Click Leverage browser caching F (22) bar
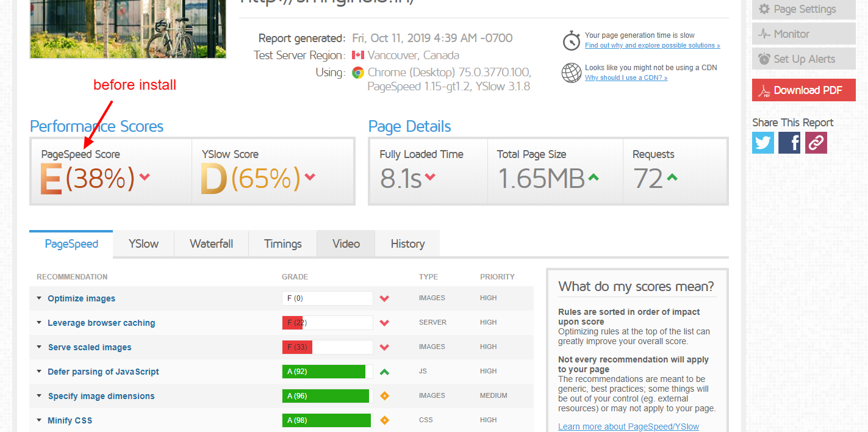The image size is (868, 432). 328,323
